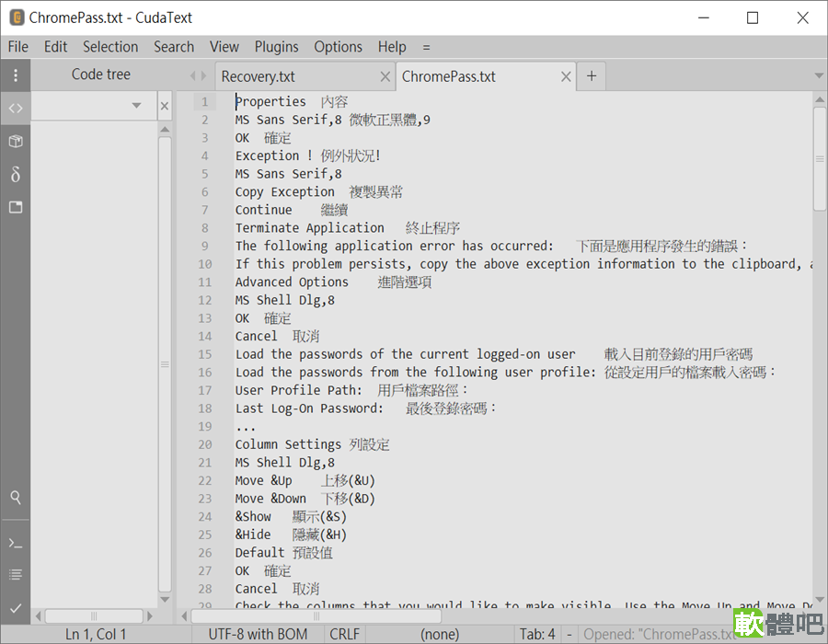Open the Selection menu

coord(110,47)
